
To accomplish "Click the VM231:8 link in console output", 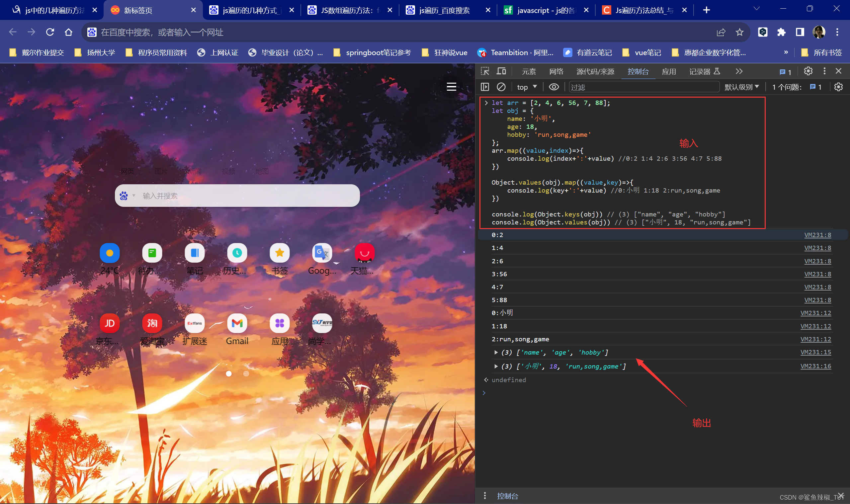I will [817, 235].
